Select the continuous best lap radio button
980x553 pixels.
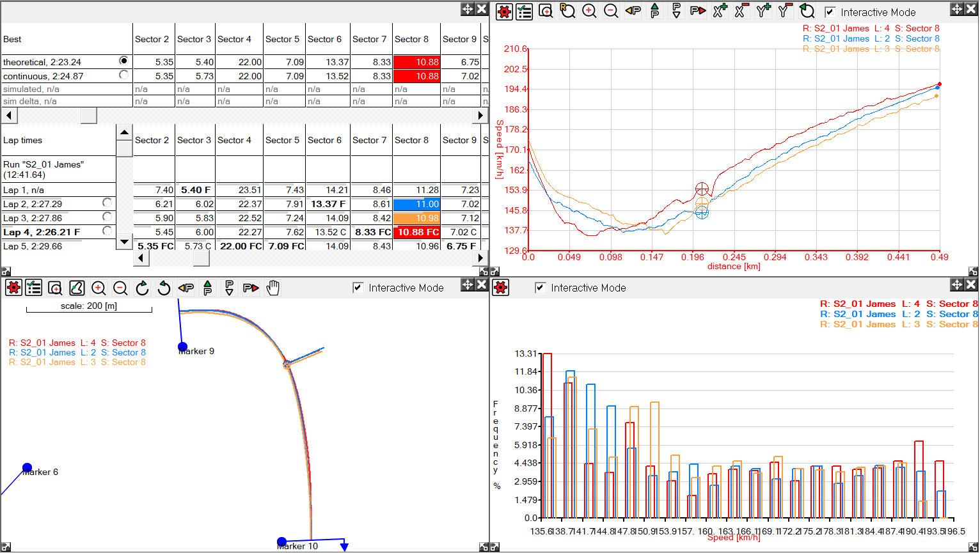(123, 75)
